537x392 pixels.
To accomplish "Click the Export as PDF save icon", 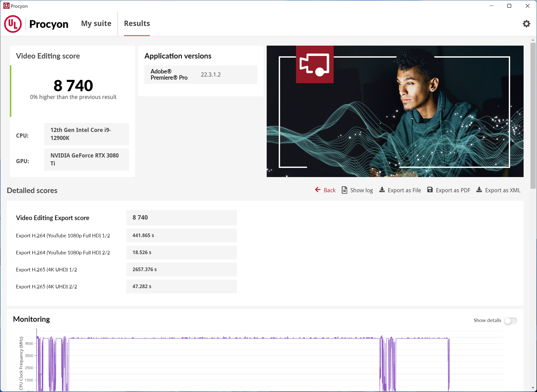I will coord(430,190).
